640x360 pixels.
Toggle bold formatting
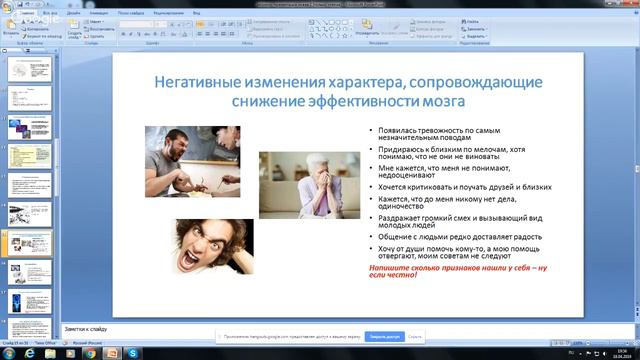(123, 34)
